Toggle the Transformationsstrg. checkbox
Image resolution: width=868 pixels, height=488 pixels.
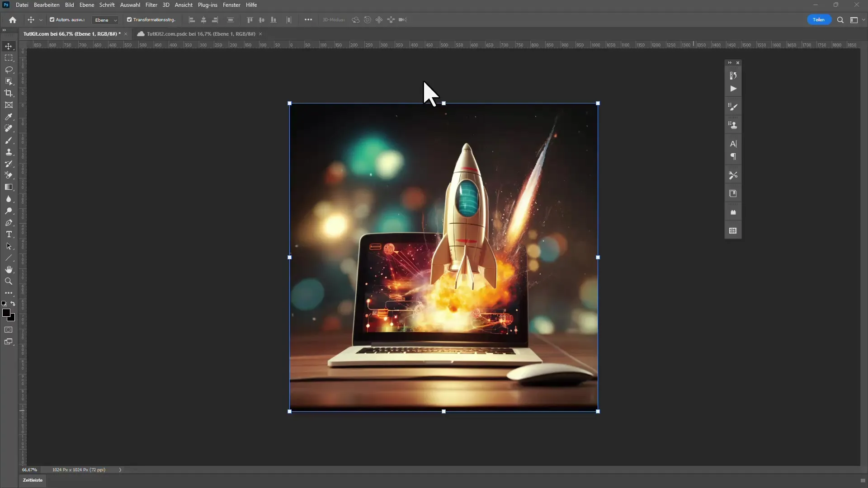[x=129, y=20]
